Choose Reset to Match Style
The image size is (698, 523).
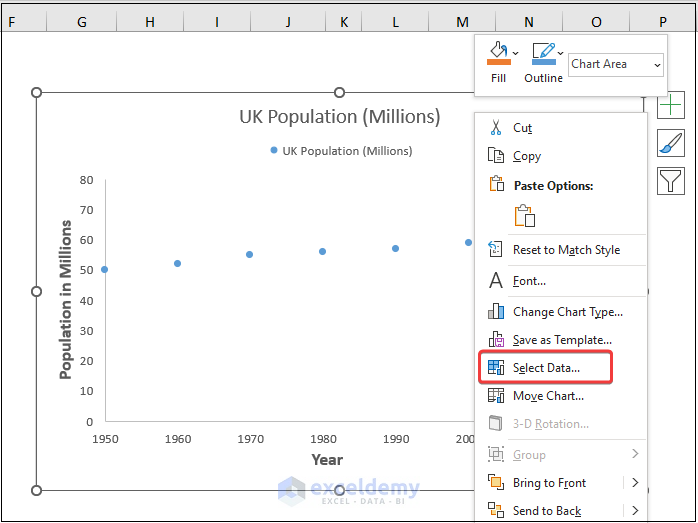pos(566,250)
